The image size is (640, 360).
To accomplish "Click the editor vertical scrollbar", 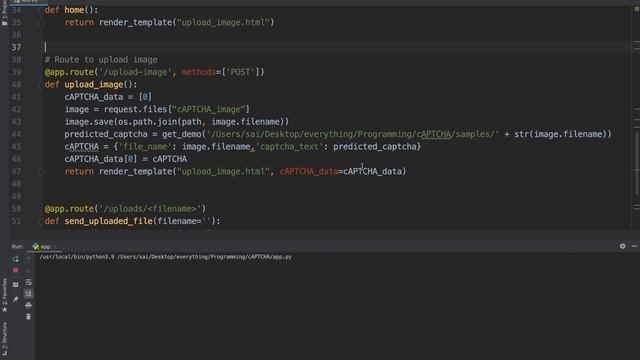I will [x=636, y=163].
